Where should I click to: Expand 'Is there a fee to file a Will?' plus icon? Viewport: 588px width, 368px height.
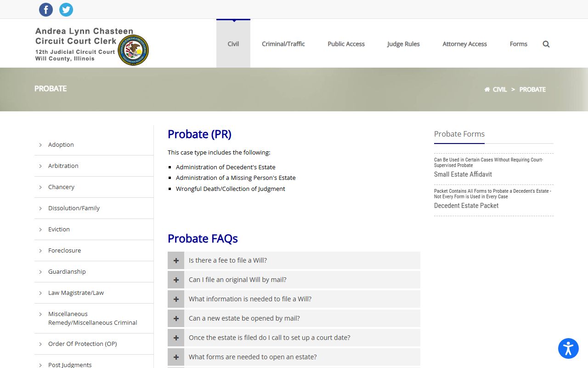tap(176, 260)
